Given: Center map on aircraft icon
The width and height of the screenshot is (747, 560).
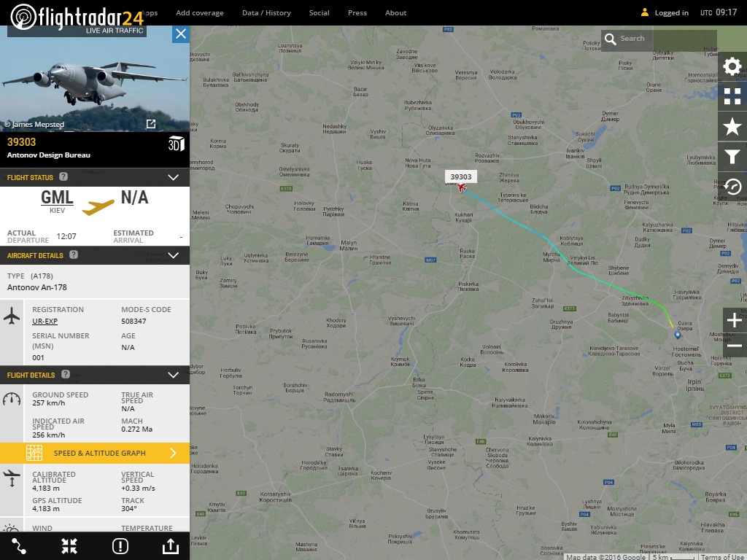Looking at the screenshot, I should coord(69,546).
